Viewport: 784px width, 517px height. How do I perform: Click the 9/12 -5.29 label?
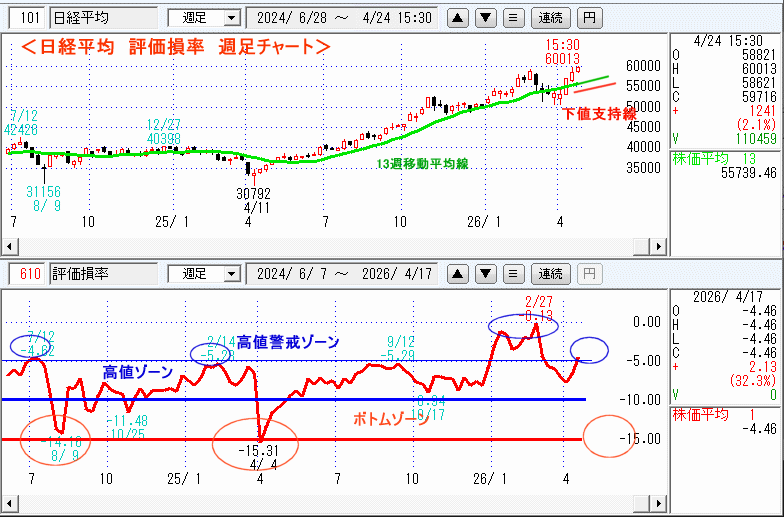click(400, 348)
